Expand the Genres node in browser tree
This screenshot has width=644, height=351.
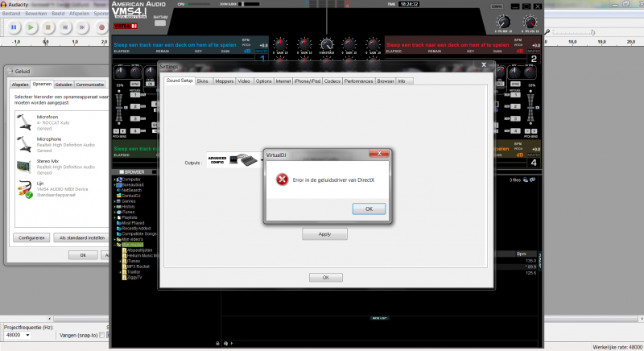pos(114,201)
